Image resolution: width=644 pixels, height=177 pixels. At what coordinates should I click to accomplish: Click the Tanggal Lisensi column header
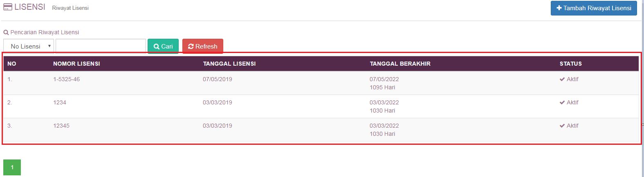click(229, 64)
